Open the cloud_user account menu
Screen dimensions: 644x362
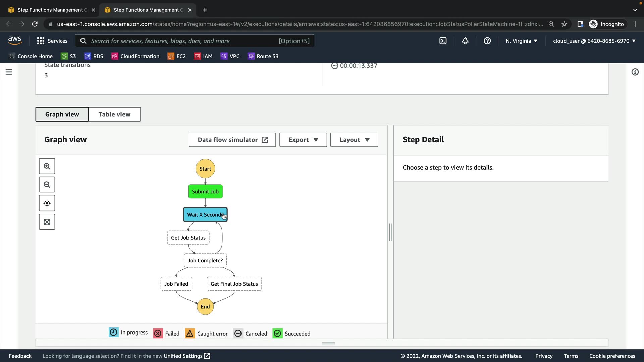tap(594, 41)
